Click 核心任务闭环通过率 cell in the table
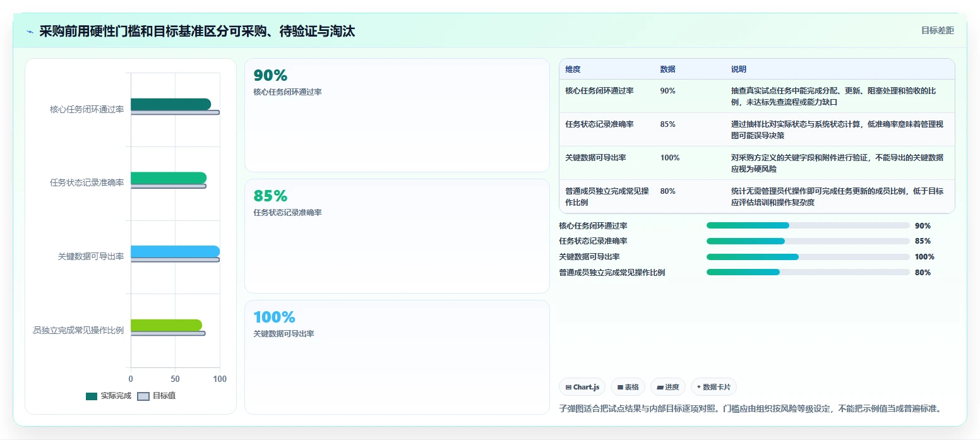This screenshot has width=980, height=440. (x=599, y=91)
